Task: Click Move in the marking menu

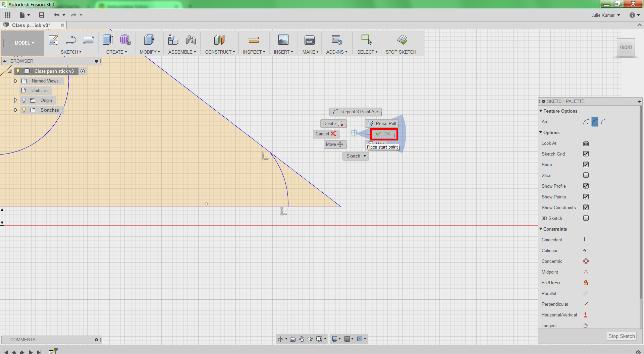Action: pyautogui.click(x=335, y=144)
